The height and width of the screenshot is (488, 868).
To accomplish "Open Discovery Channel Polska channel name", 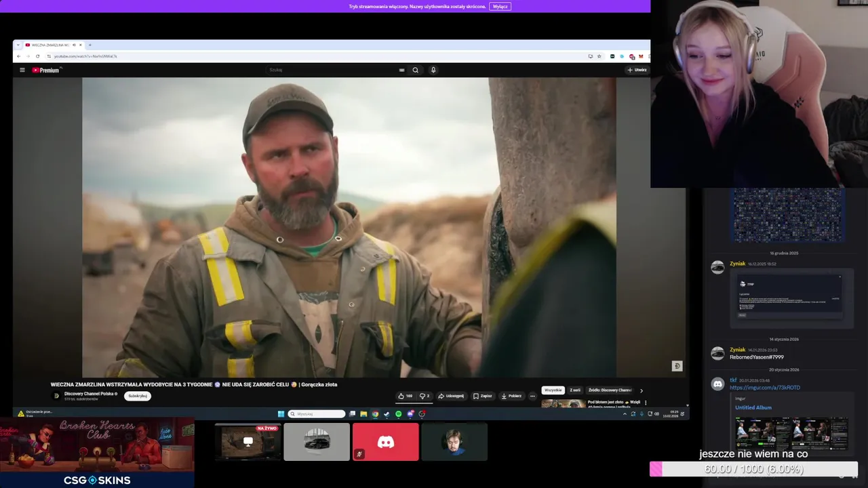I will (90, 394).
